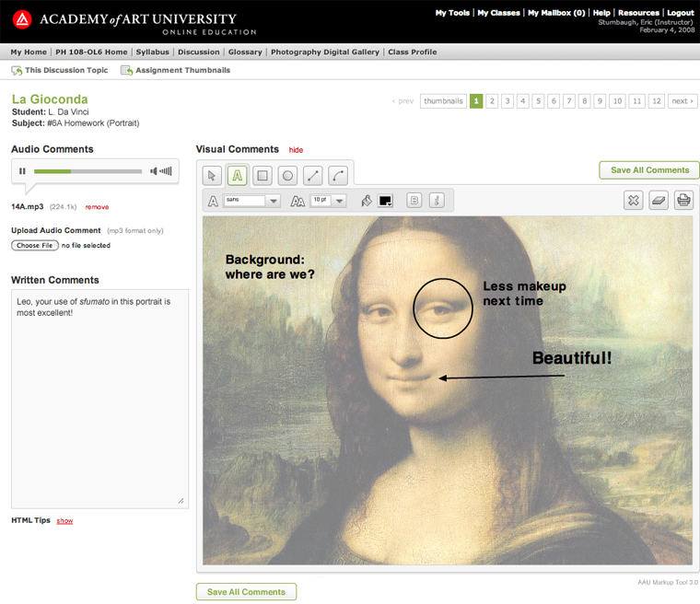This screenshot has height=604, width=700.
Task: Open the Syllabus navigation tab
Action: tap(152, 52)
